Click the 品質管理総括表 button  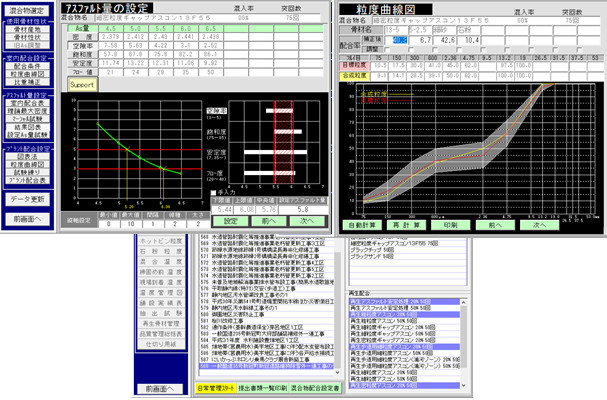(161, 334)
